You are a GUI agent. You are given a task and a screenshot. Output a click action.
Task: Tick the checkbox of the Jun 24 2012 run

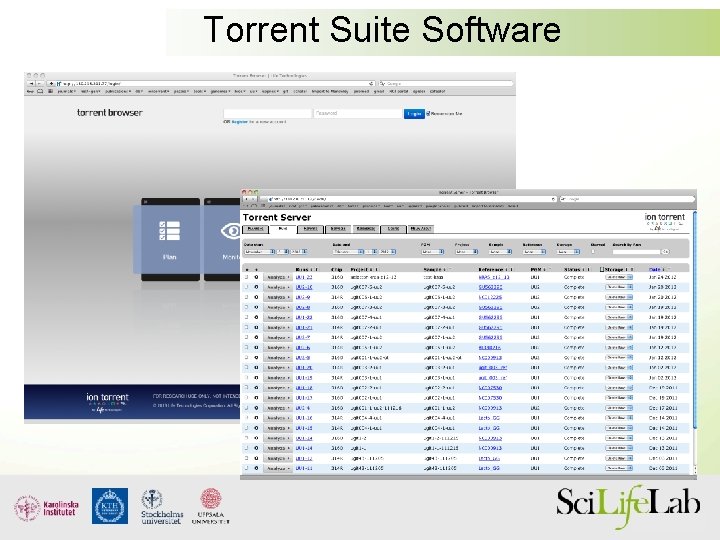247,277
